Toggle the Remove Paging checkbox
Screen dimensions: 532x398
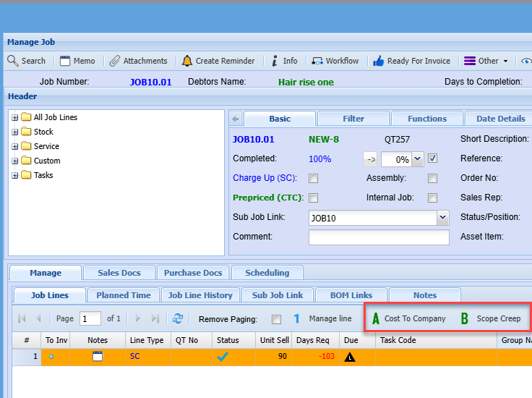click(x=276, y=319)
